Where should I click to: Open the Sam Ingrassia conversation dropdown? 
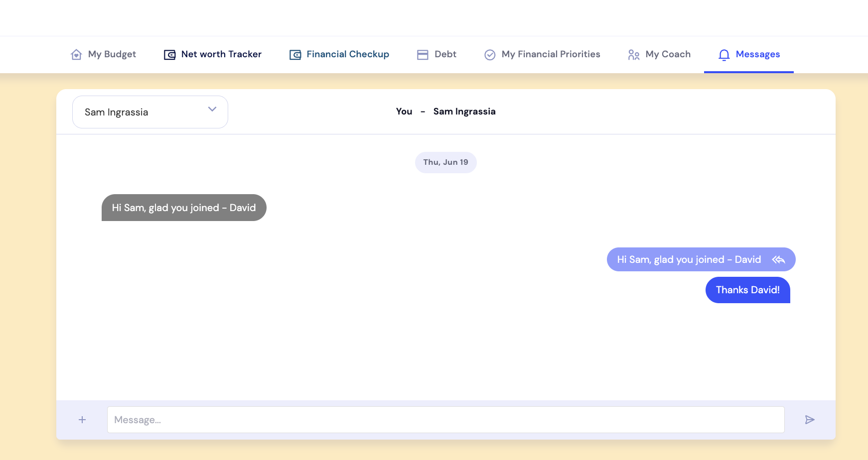coord(149,112)
